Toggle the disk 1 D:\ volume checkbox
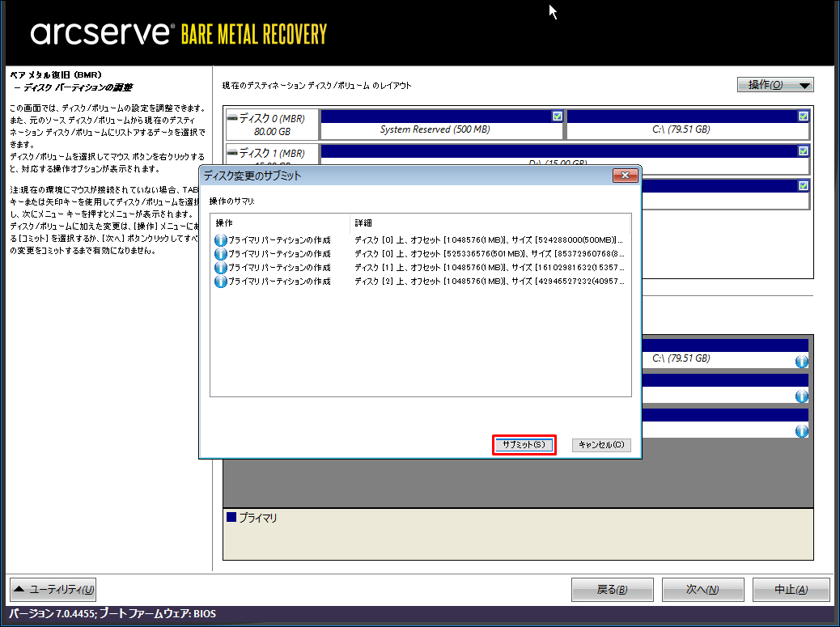This screenshot has height=627, width=840. [x=803, y=151]
